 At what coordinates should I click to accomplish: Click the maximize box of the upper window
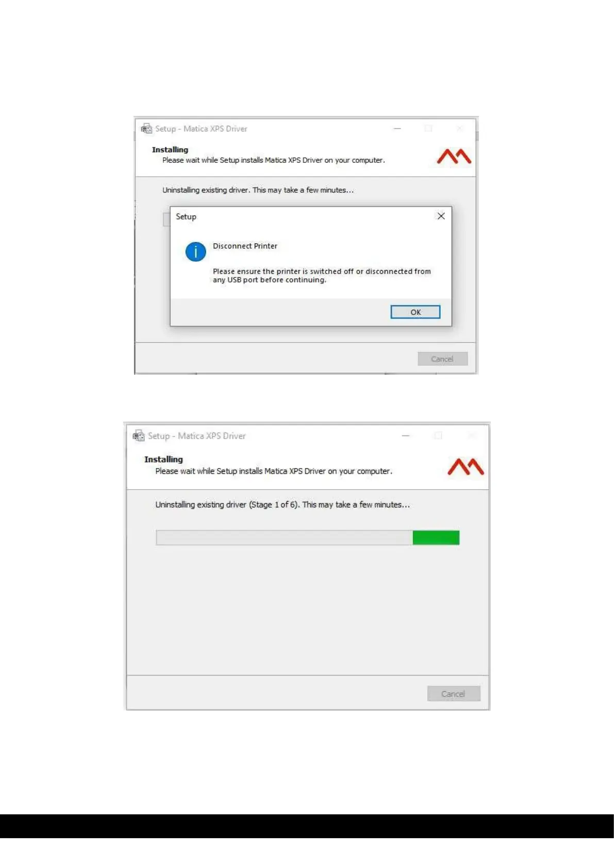(428, 128)
